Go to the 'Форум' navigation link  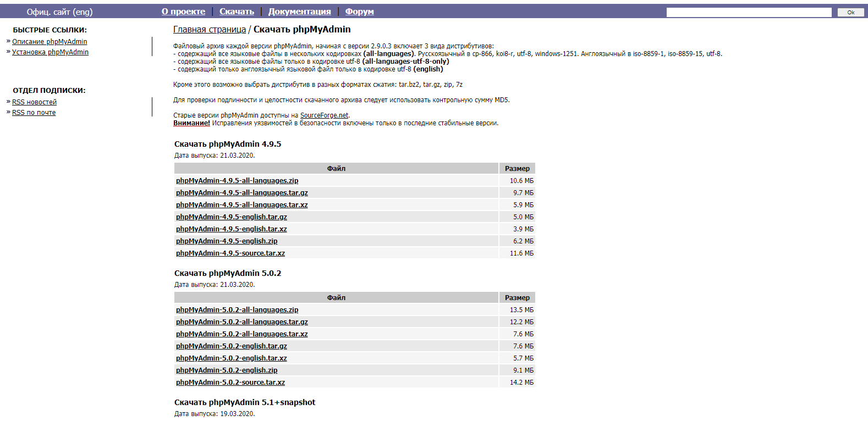click(x=359, y=12)
